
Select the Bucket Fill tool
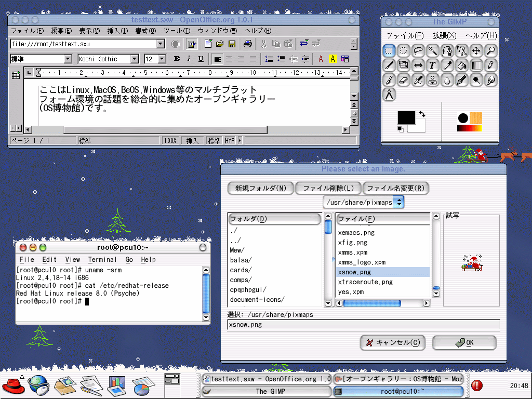tap(462, 65)
